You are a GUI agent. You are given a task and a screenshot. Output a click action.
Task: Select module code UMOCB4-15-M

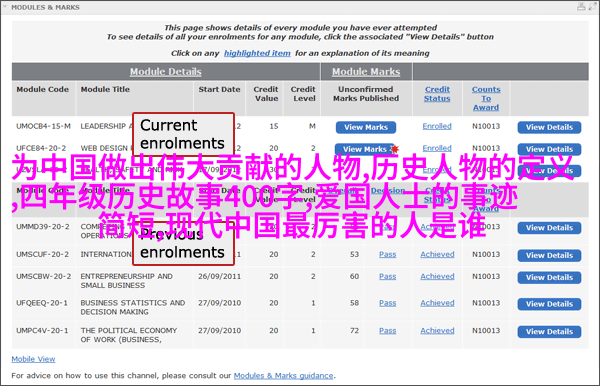(x=43, y=126)
